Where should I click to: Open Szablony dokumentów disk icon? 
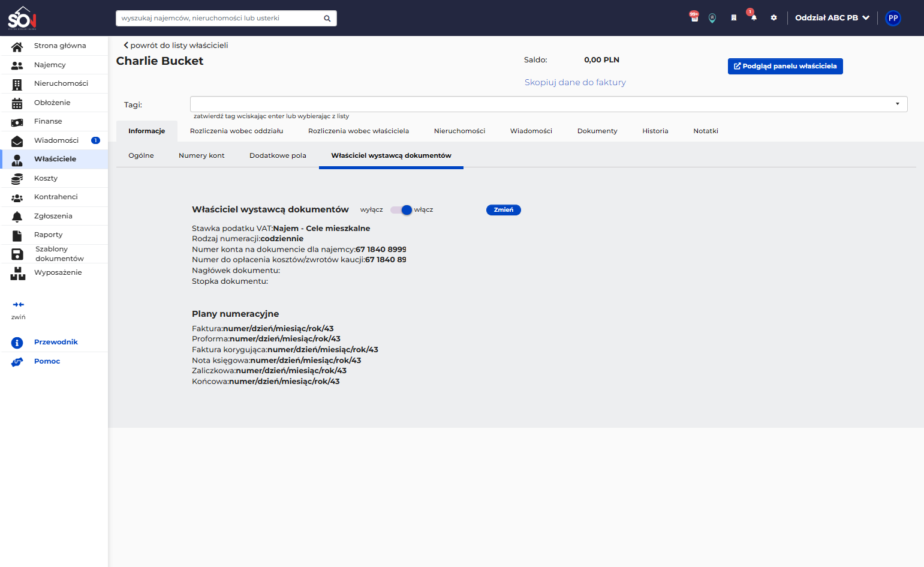tap(17, 254)
